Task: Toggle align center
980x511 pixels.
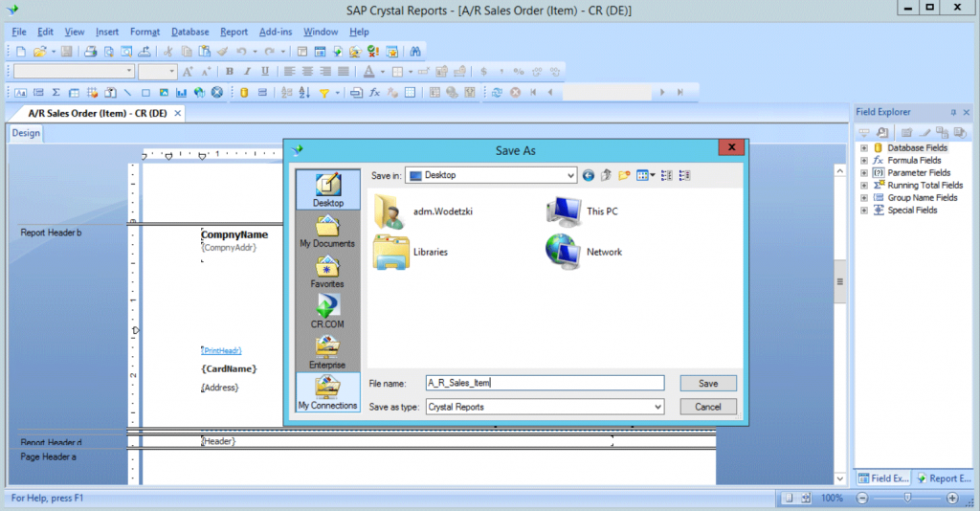Action: click(307, 72)
